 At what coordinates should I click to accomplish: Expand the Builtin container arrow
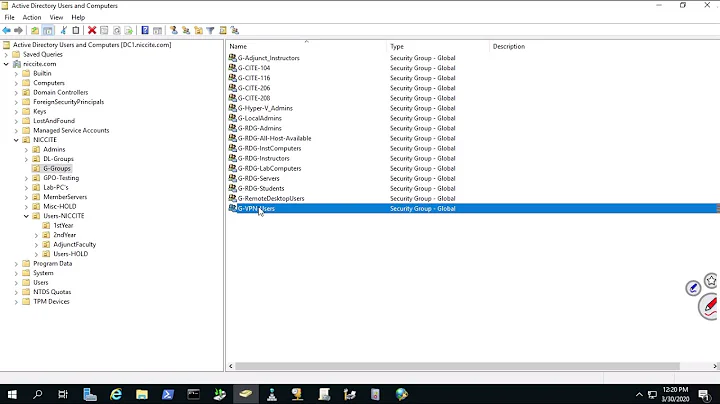(x=16, y=73)
